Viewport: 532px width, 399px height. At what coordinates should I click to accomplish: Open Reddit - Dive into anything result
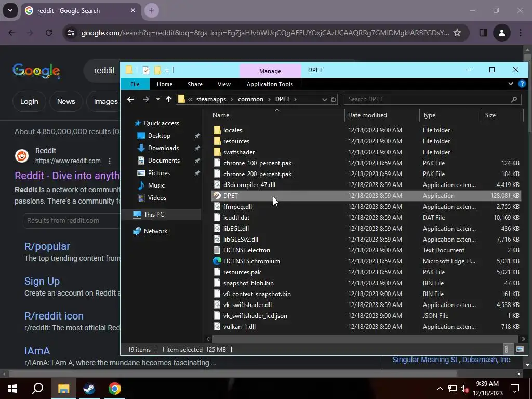(67, 176)
